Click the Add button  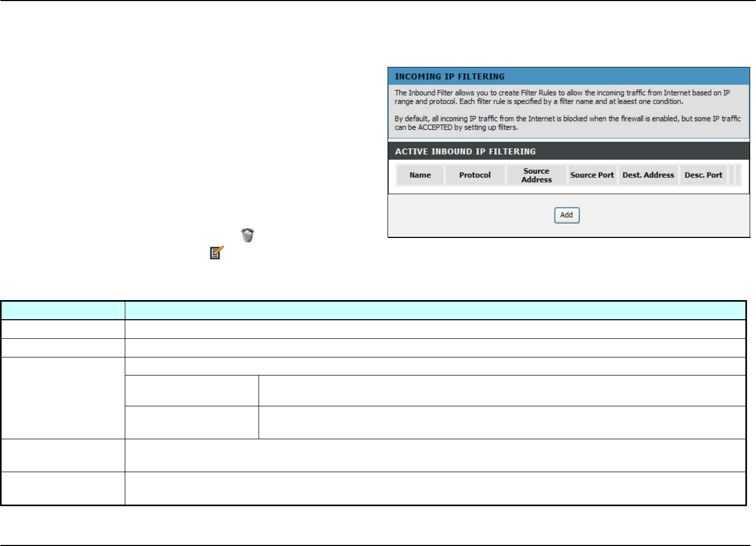coord(566,215)
